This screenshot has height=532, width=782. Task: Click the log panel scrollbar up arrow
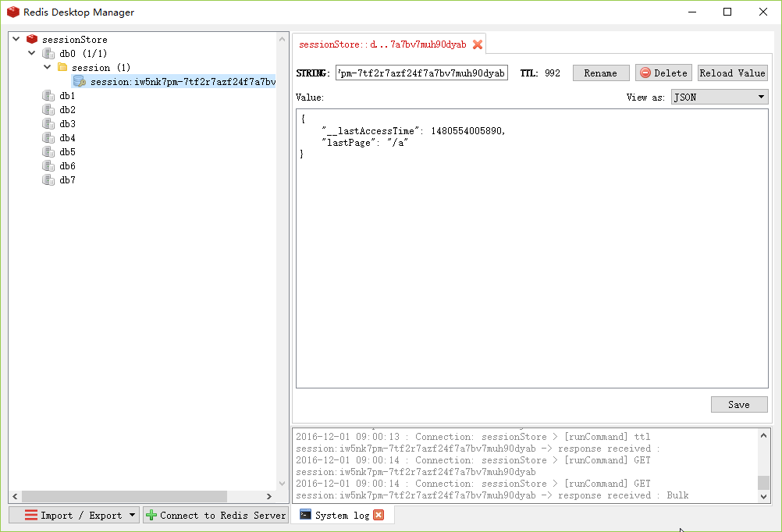click(763, 435)
